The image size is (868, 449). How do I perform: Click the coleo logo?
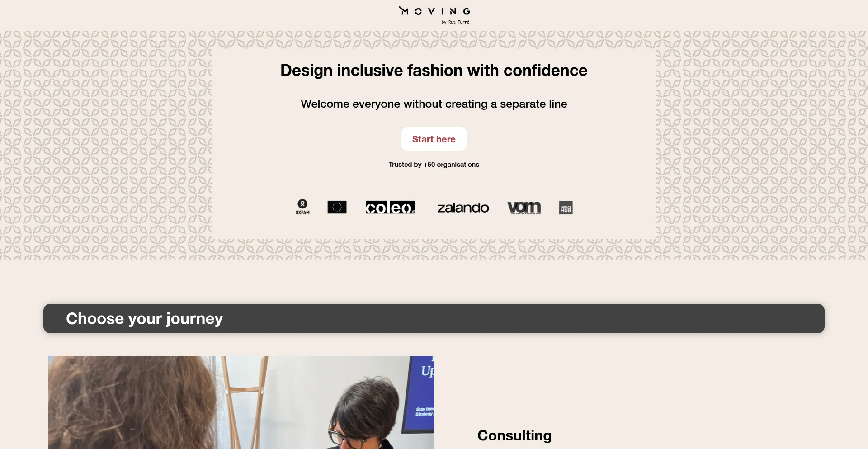click(x=391, y=207)
